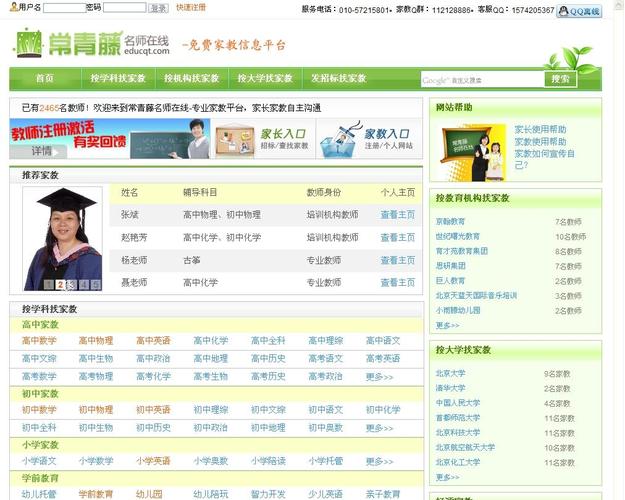Image resolution: width=625 pixels, height=500 pixels.
Task: Open the 高中物理 subject link
Action: coord(96,341)
